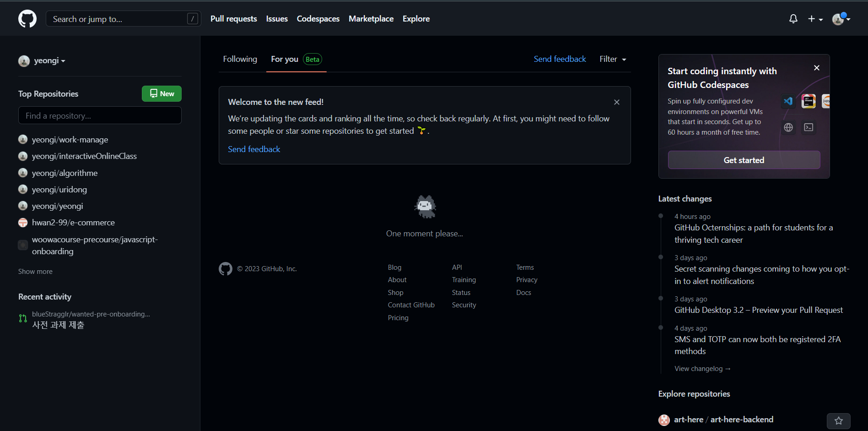Open the Training footer link
868x431 pixels.
464,280
